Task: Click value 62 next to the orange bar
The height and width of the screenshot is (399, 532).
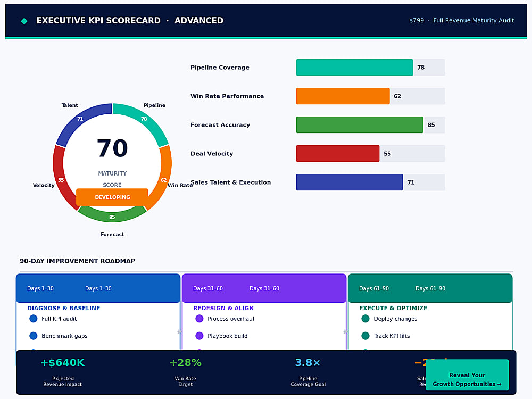Action: tap(397, 96)
